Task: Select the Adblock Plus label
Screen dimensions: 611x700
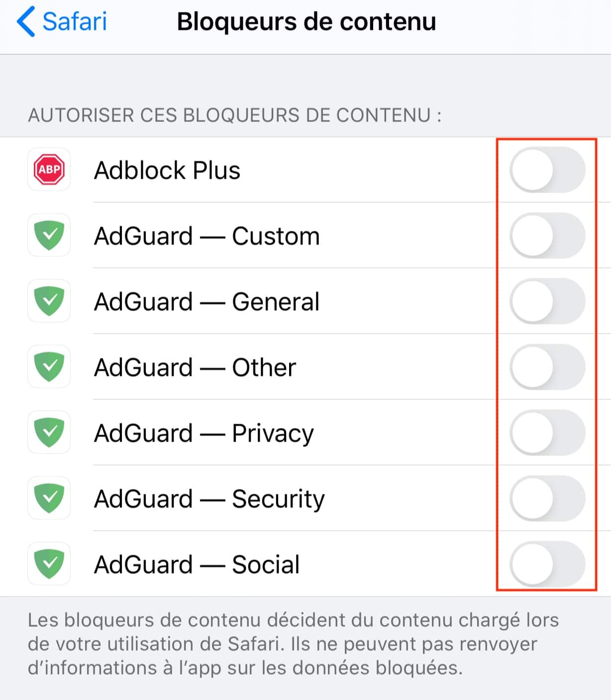Action: tap(167, 170)
